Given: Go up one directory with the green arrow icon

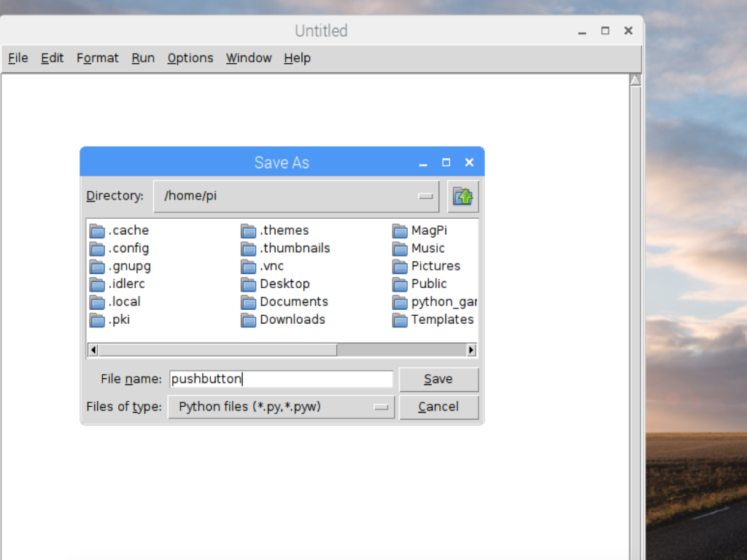Looking at the screenshot, I should (463, 196).
